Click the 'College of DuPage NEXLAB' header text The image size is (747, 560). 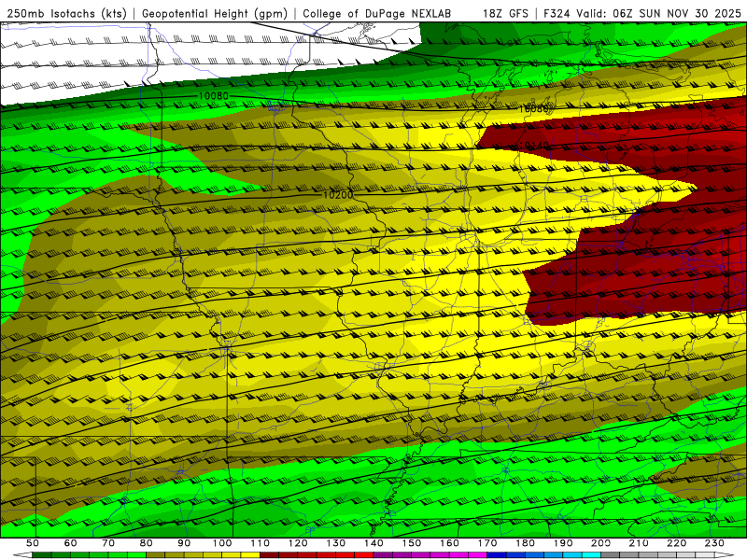click(377, 14)
